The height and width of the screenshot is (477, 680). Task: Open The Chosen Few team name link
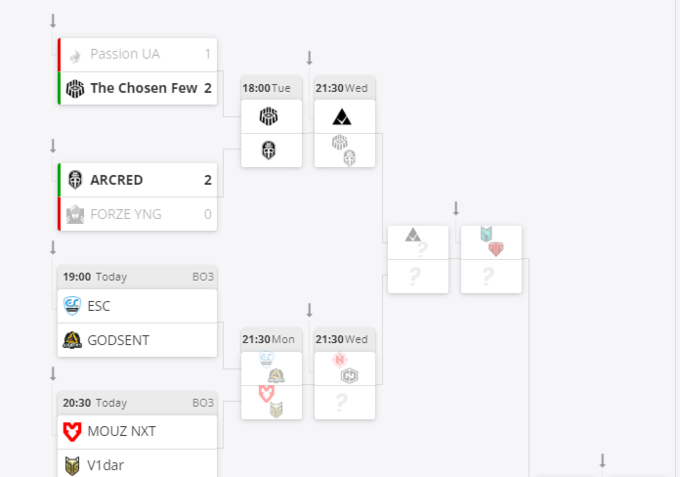click(x=143, y=88)
